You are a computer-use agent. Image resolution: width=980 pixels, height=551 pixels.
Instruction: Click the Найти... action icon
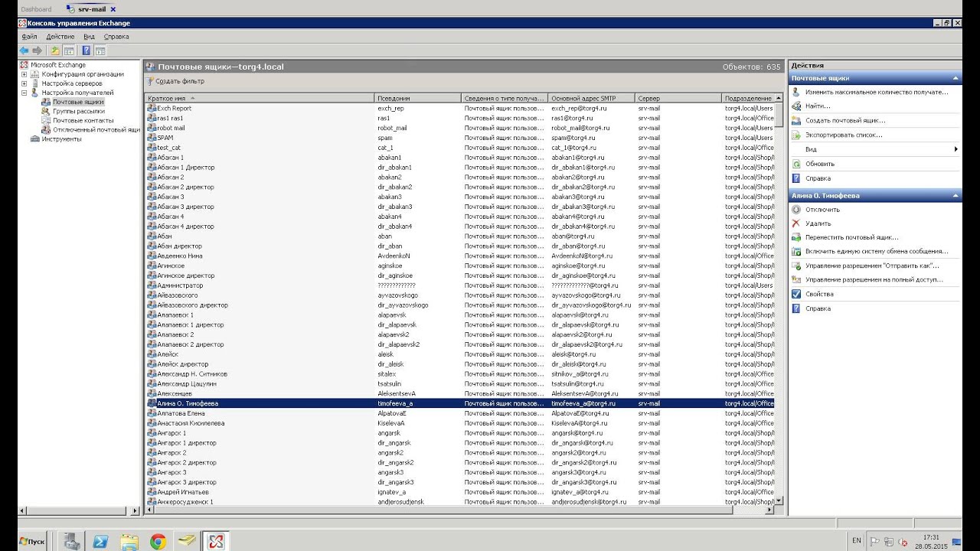(796, 106)
